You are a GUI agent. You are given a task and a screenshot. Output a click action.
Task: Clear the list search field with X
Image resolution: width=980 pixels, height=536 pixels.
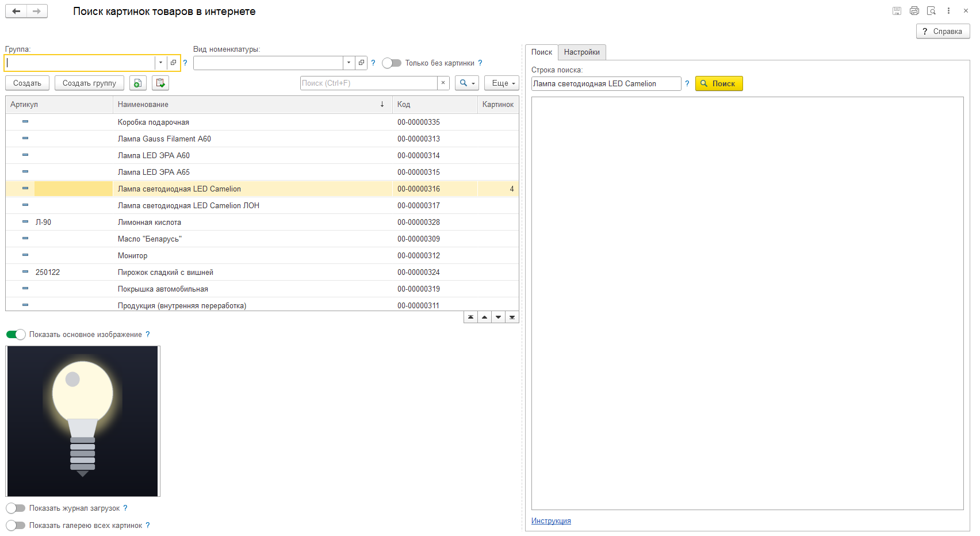pos(443,83)
